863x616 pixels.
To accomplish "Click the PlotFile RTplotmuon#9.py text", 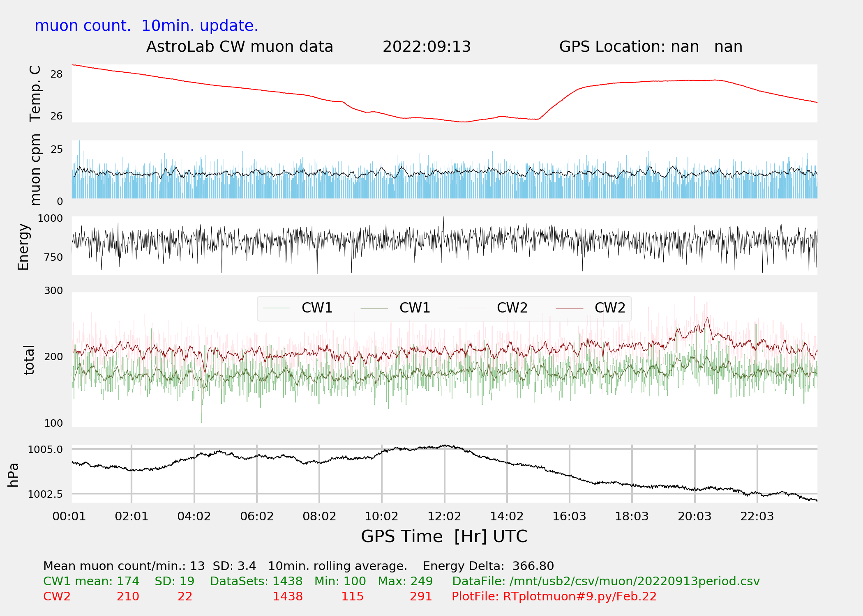I will tap(554, 597).
